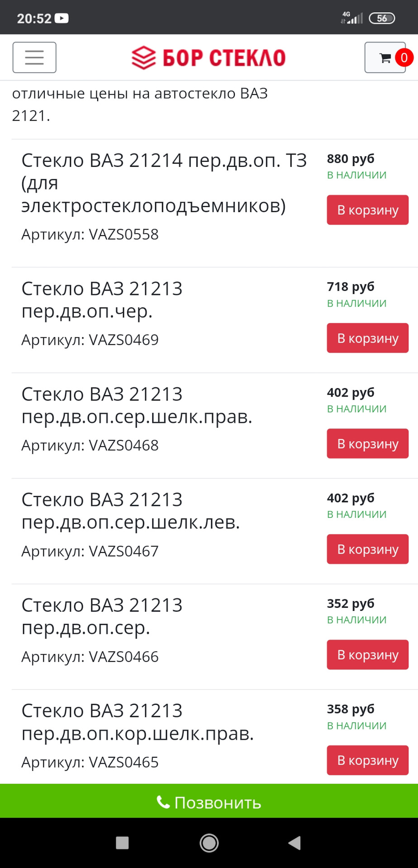Add VAZS0558 glass to cart
This screenshot has width=418, height=868.
pyautogui.click(x=367, y=210)
